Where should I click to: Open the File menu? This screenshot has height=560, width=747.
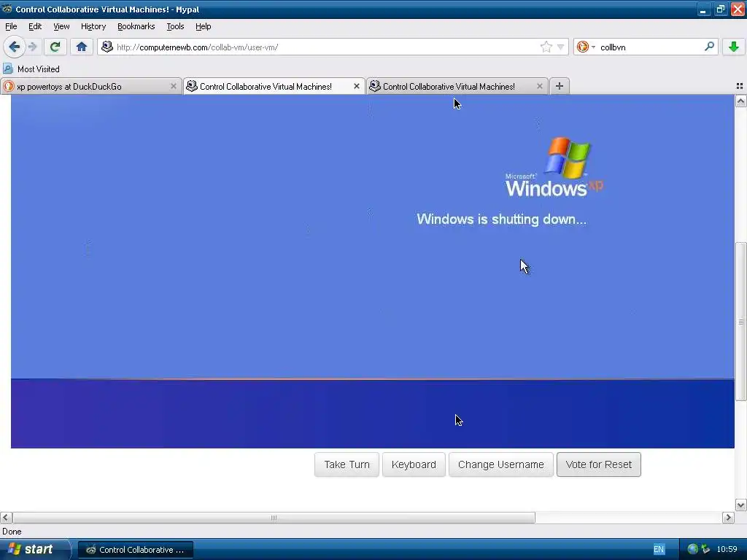click(x=11, y=26)
